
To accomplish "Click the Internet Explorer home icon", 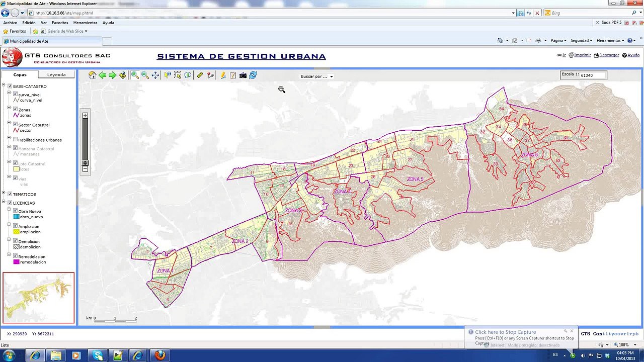I will point(500,41).
